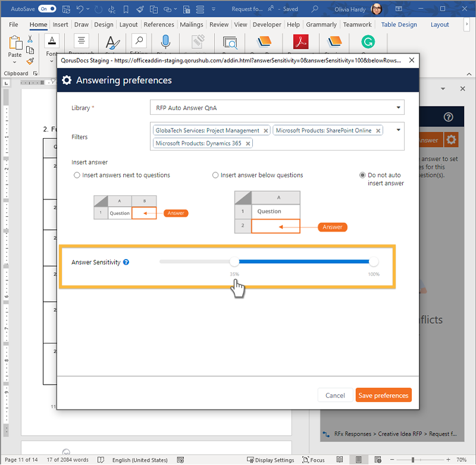Click the Share icon beside the document title
Image resolution: width=476 pixels, height=465 pixels.
coord(271,9)
